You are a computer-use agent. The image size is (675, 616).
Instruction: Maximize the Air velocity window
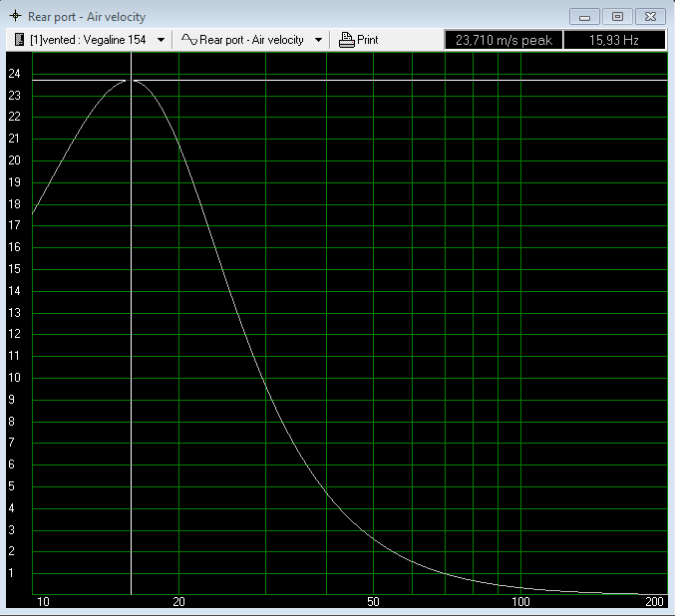click(x=617, y=17)
